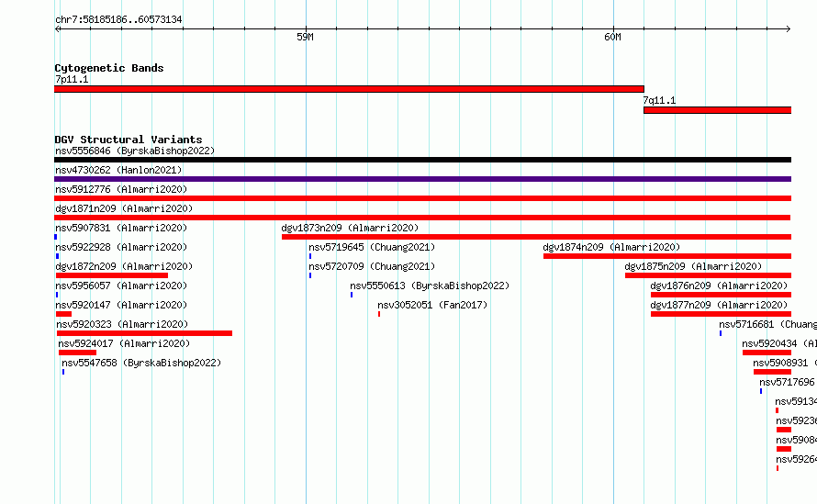Open the nsv5920434 variant label
The image size is (817, 504).
pyautogui.click(x=779, y=344)
